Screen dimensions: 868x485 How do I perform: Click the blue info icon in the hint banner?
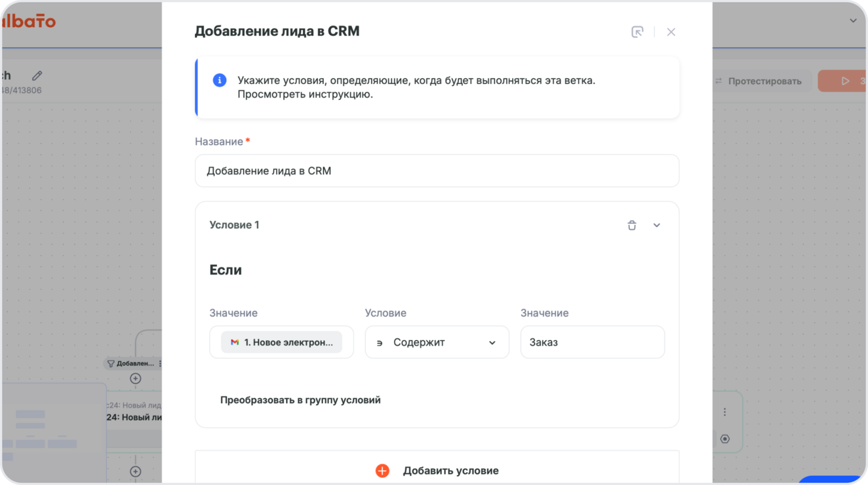219,80
